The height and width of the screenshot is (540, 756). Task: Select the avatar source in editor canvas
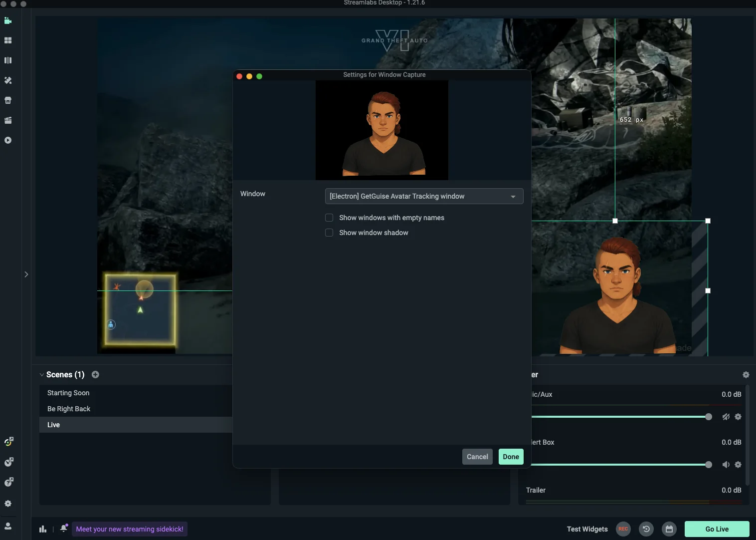coord(618,294)
